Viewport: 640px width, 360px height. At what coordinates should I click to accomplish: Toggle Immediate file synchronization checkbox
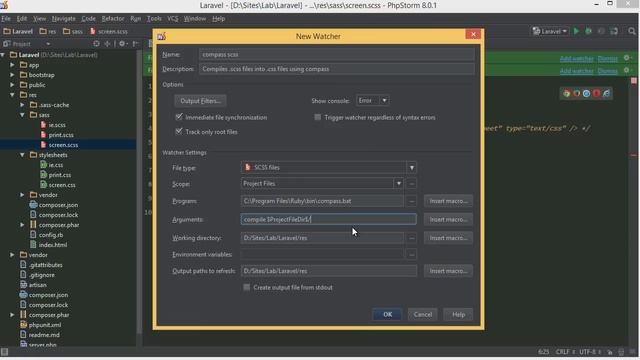(179, 117)
